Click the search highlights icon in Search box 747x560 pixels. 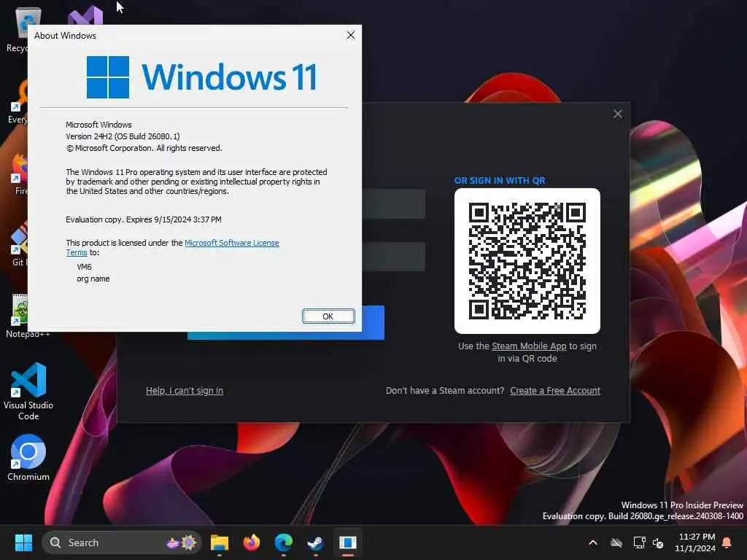(182, 542)
